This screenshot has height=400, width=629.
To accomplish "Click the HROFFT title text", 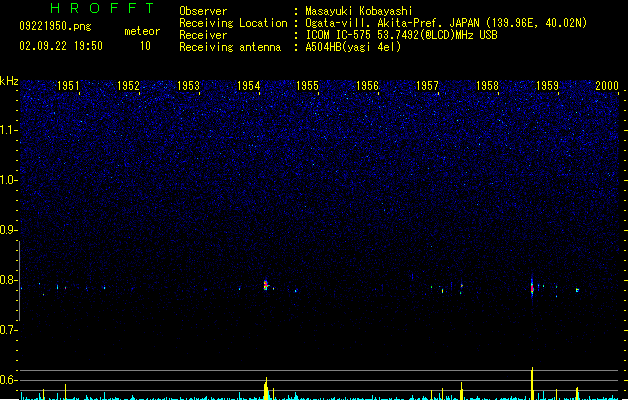I will pyautogui.click(x=102, y=8).
